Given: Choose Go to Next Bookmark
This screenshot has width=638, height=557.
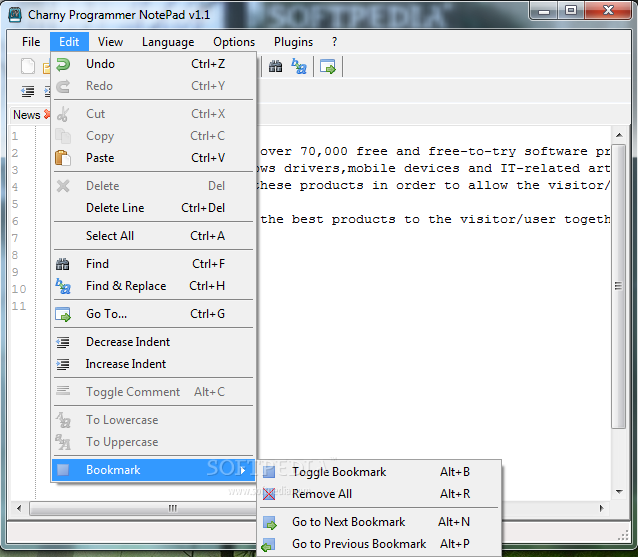Looking at the screenshot, I should coord(379,522).
